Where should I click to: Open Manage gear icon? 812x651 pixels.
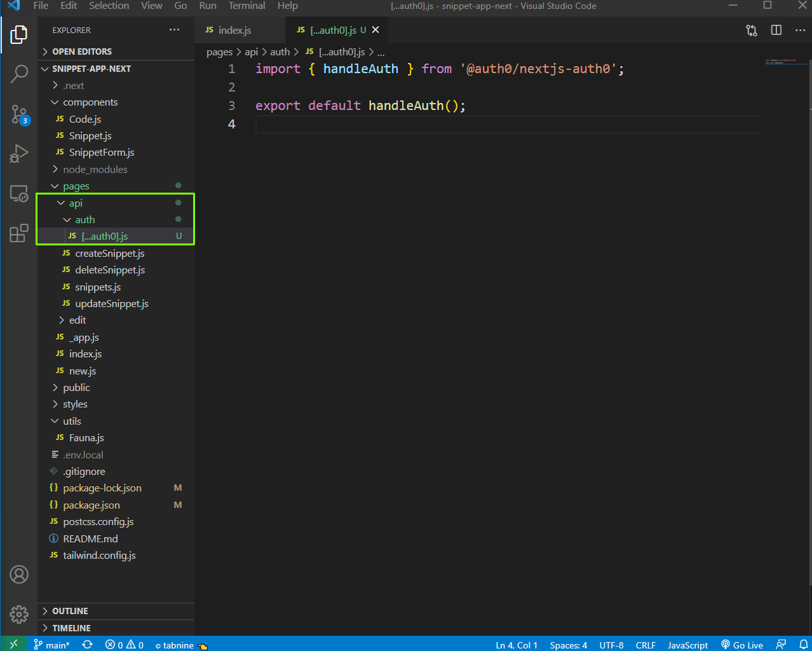tap(19, 614)
